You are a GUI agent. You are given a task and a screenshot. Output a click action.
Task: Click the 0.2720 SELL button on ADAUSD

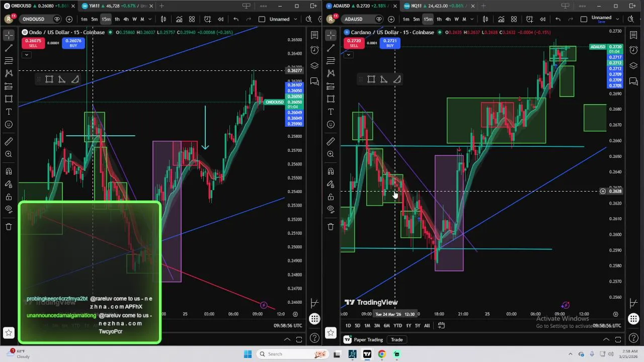[354, 43]
